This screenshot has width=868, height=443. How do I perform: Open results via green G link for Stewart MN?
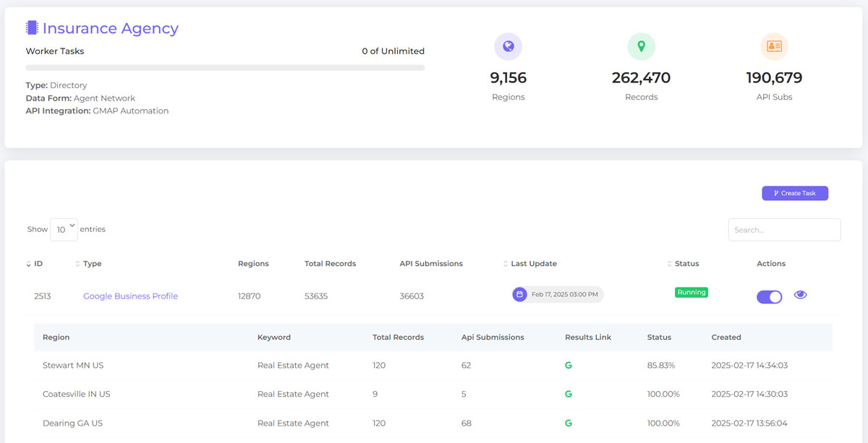(569, 365)
